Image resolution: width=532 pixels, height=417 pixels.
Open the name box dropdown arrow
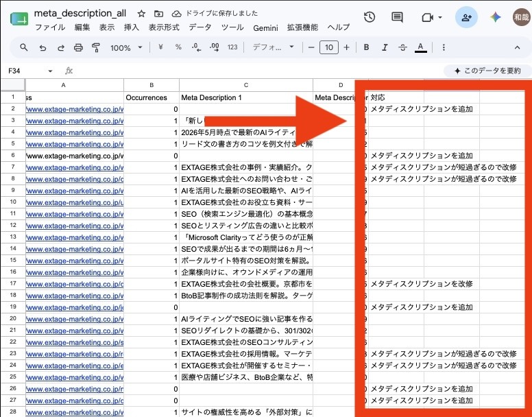point(50,71)
